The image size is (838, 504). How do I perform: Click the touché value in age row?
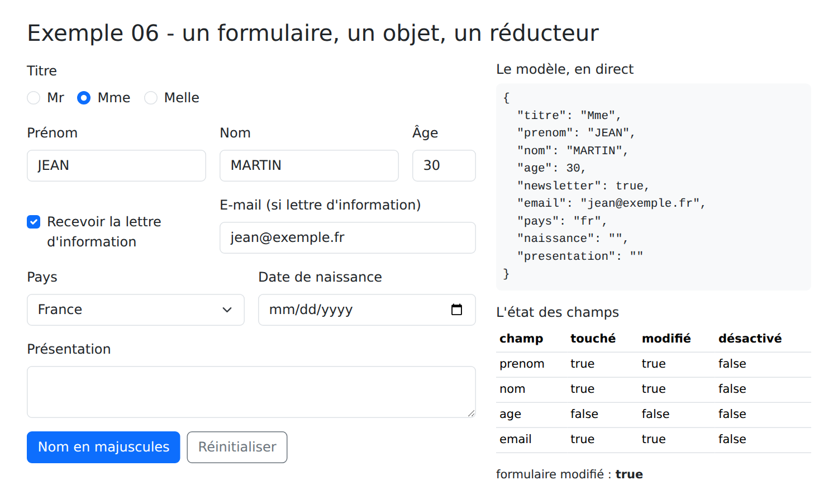pyautogui.click(x=584, y=414)
